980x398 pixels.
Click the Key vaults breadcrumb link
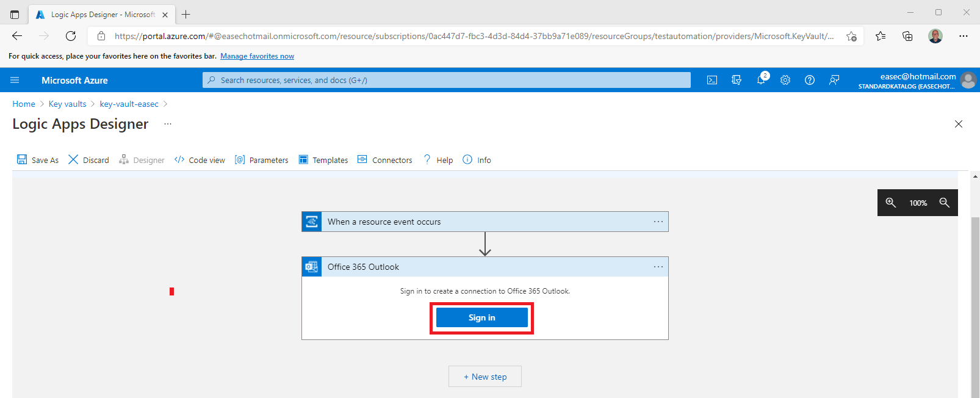[x=67, y=104]
